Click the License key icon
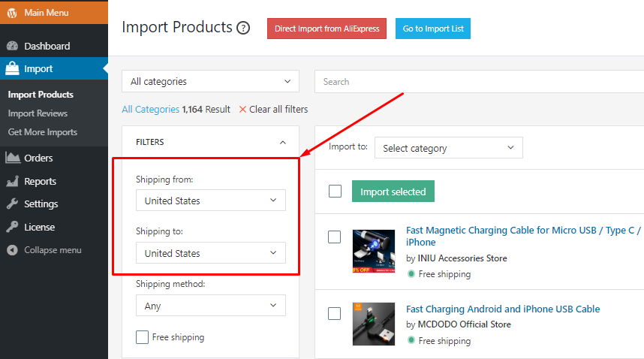644x359 pixels. click(x=12, y=227)
